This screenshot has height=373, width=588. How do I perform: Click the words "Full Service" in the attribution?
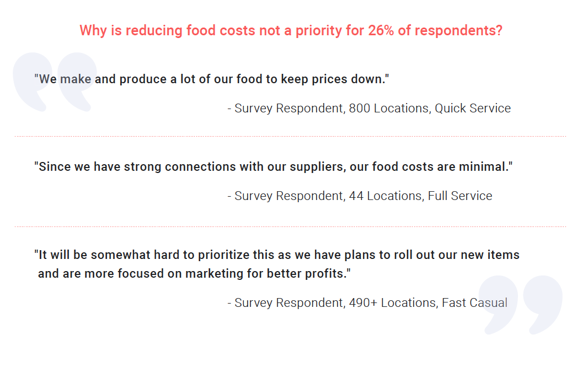tap(460, 196)
